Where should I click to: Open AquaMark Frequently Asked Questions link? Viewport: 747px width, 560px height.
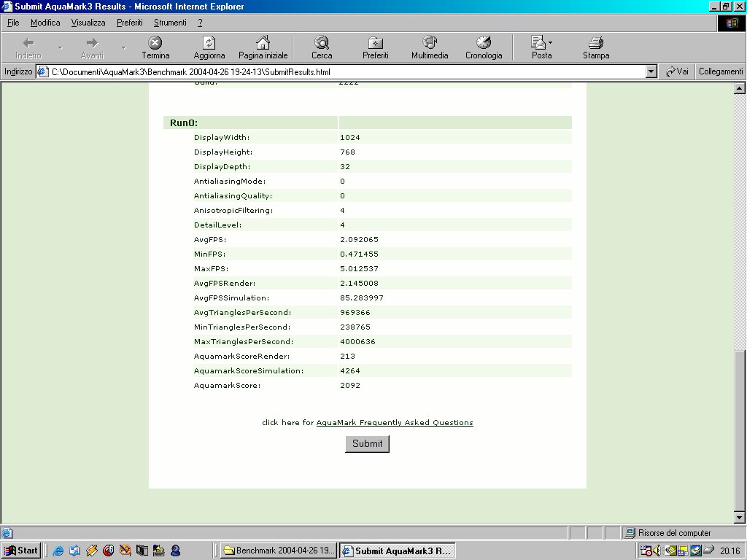pyautogui.click(x=395, y=422)
